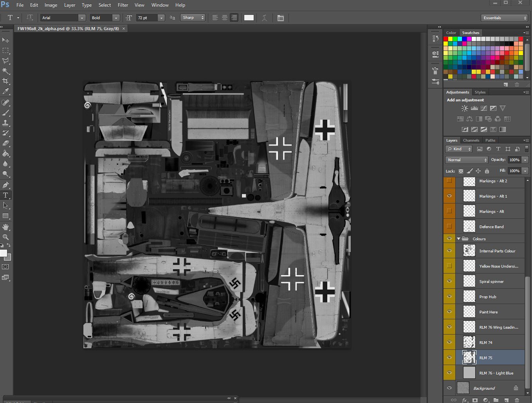Open the anti-aliasing Sharp dropdown

[193, 18]
